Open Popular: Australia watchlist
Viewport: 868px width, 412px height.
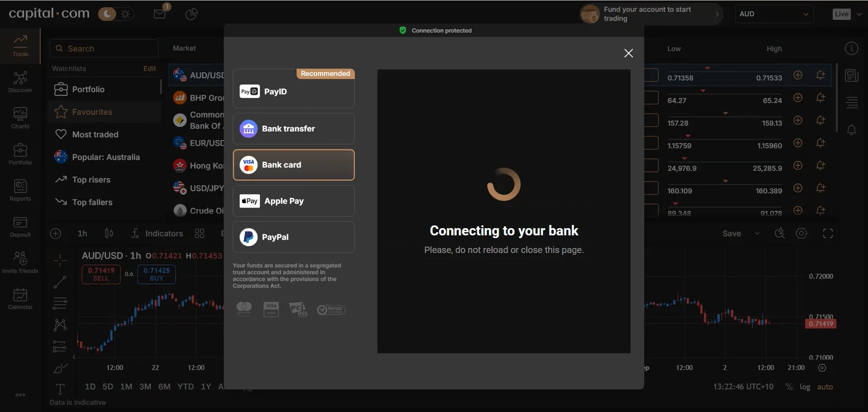[105, 157]
